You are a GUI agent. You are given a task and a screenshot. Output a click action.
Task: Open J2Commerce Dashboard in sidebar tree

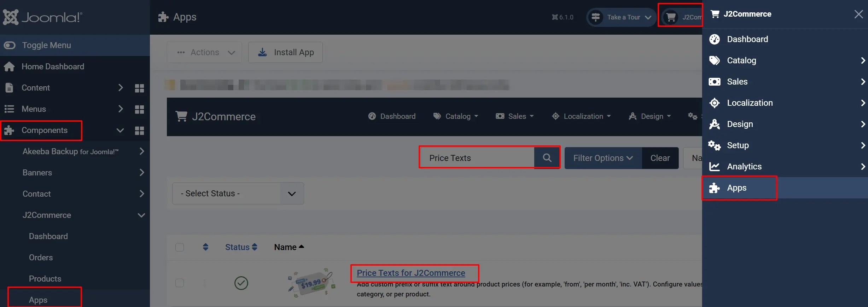pos(48,236)
